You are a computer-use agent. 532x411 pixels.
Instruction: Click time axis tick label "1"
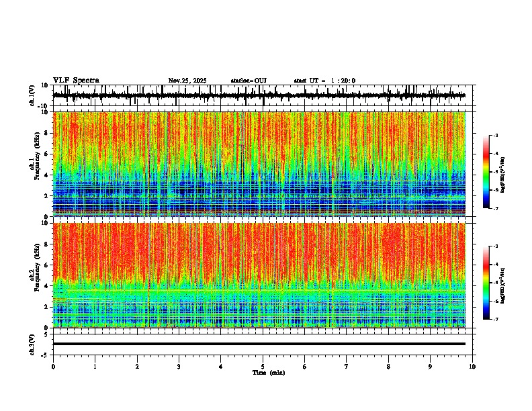coord(95,367)
